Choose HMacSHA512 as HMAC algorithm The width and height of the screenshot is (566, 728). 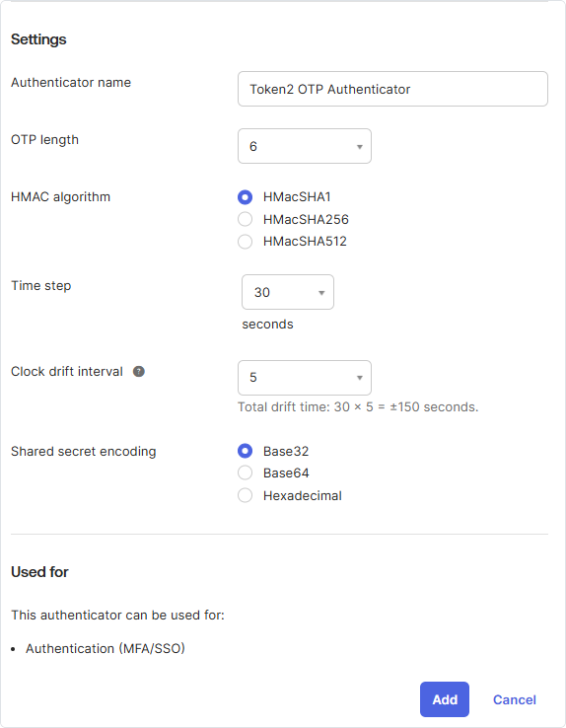coord(245,242)
